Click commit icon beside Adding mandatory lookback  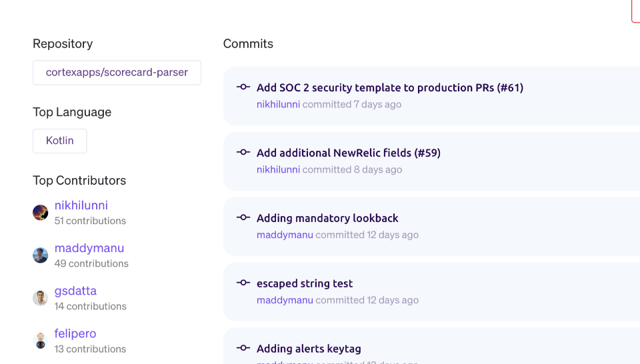243,217
